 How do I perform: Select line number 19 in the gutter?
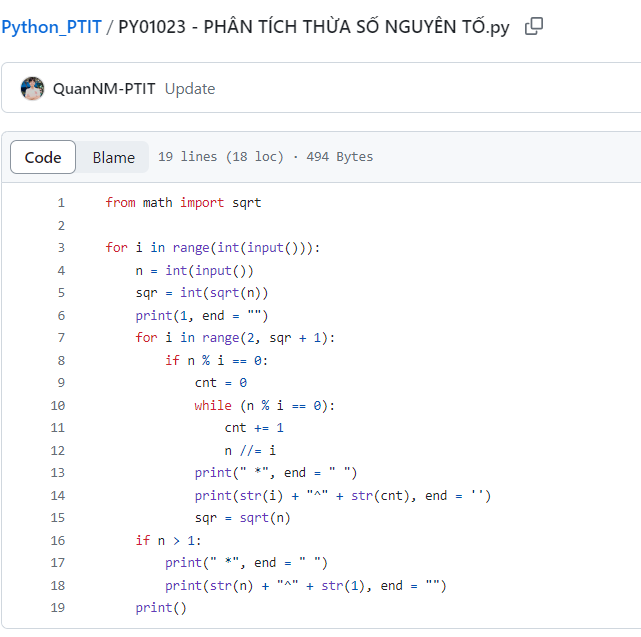pos(57,607)
